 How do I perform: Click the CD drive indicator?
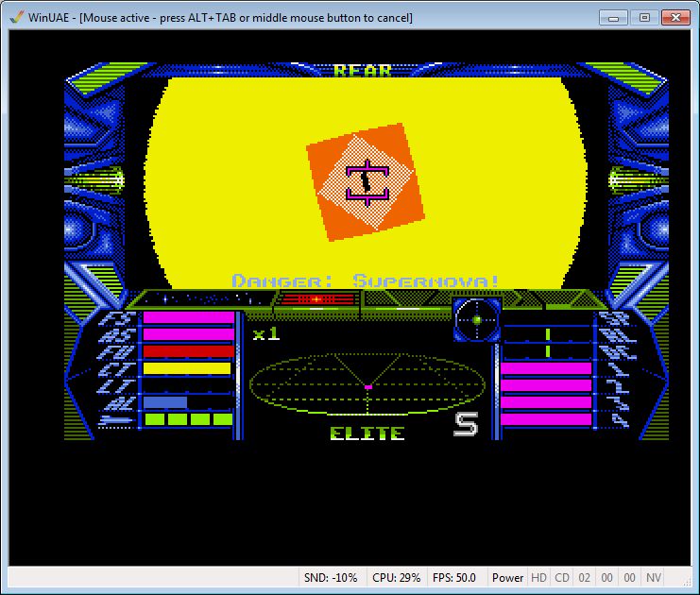point(562,578)
